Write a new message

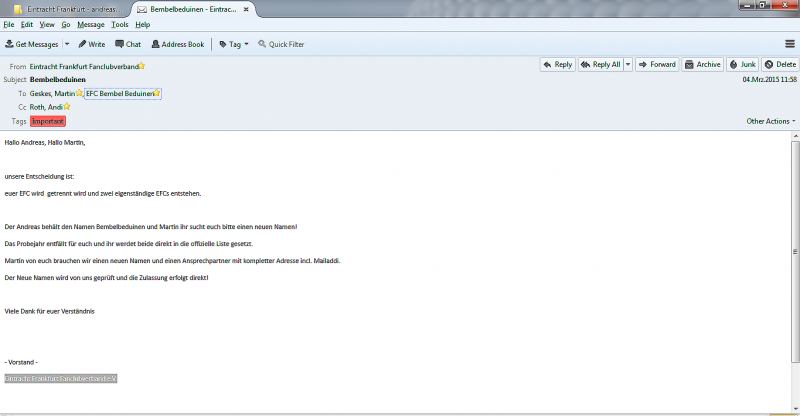pyautogui.click(x=91, y=44)
